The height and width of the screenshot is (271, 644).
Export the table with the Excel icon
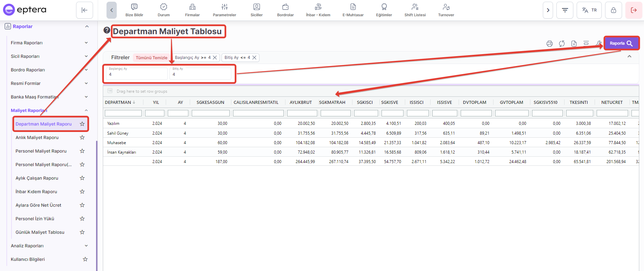point(574,44)
